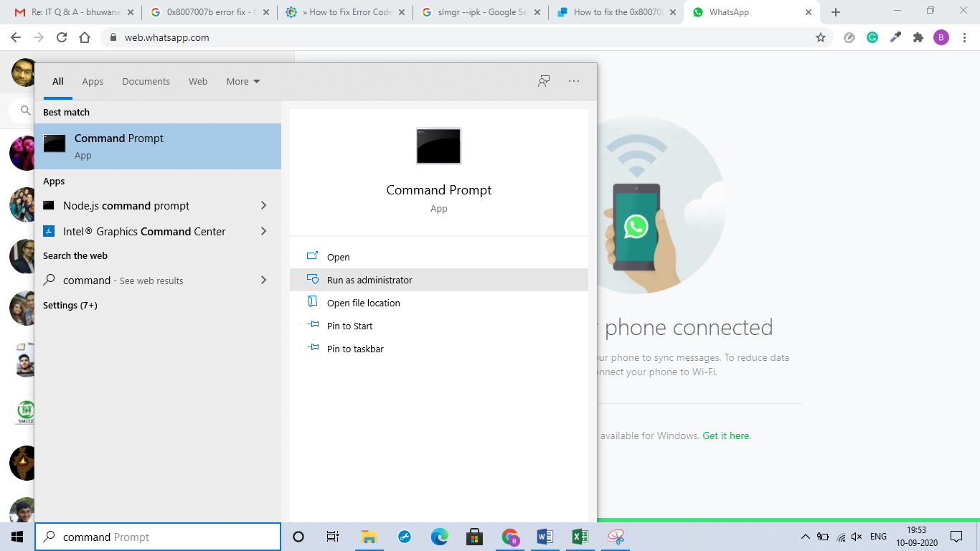The width and height of the screenshot is (980, 551).
Task: Select a contact thumbnail in WhatsApp sidebar
Action: tap(23, 153)
